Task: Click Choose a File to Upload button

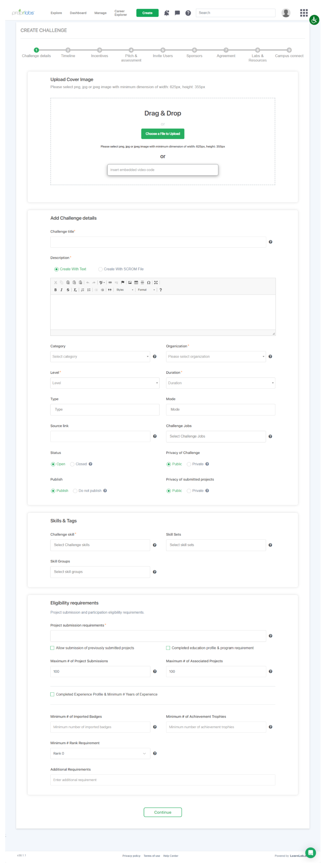Action: tap(163, 134)
